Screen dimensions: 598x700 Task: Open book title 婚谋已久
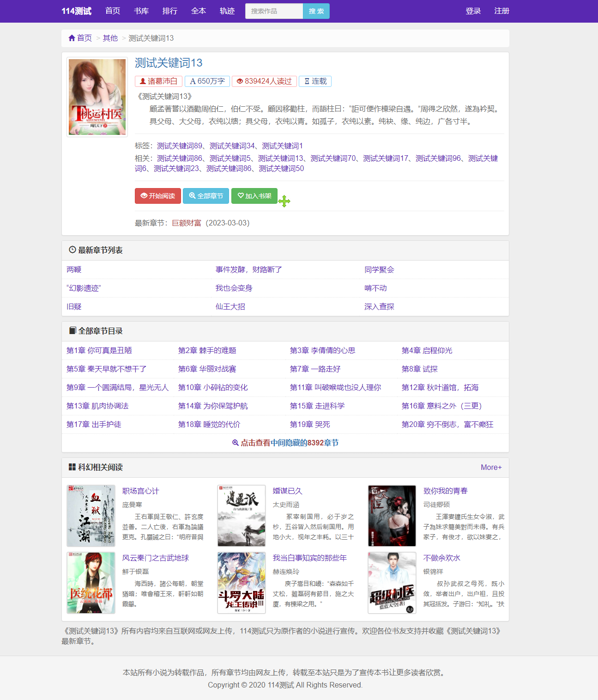point(288,491)
